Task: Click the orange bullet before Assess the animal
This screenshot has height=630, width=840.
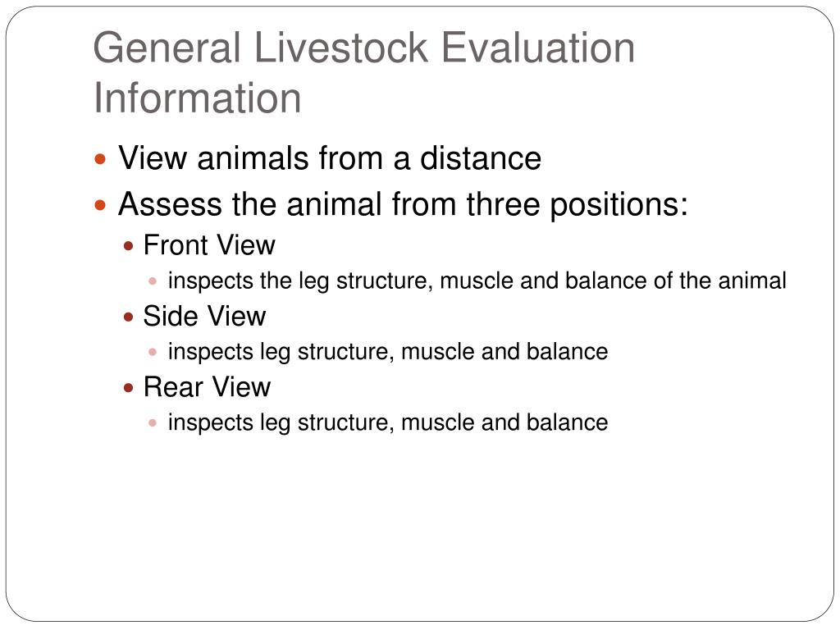Action: click(100, 204)
